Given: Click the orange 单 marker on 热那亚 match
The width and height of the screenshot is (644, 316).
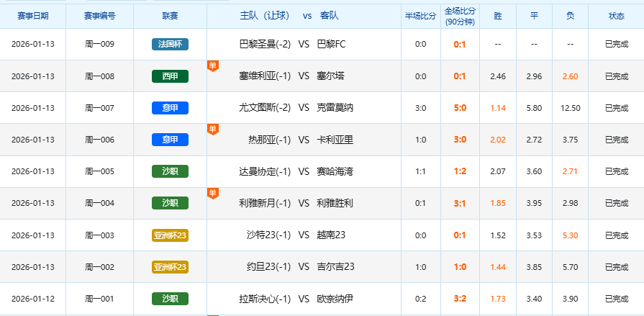Looking at the screenshot, I should (x=212, y=129).
